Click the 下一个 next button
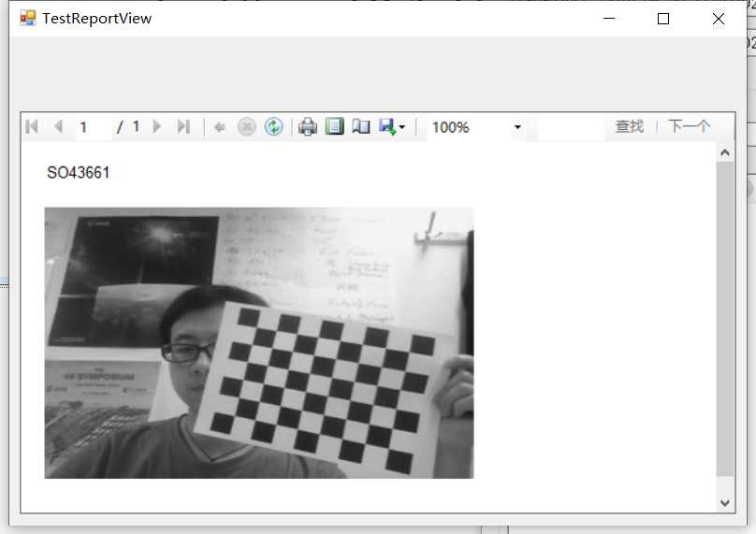Image resolution: width=756 pixels, height=534 pixels. pyautogui.click(x=689, y=127)
